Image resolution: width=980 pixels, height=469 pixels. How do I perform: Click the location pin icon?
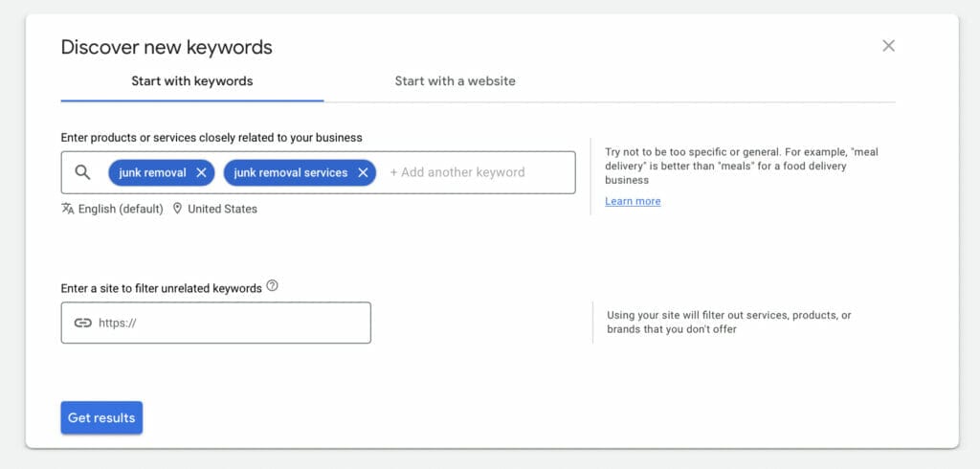click(177, 209)
